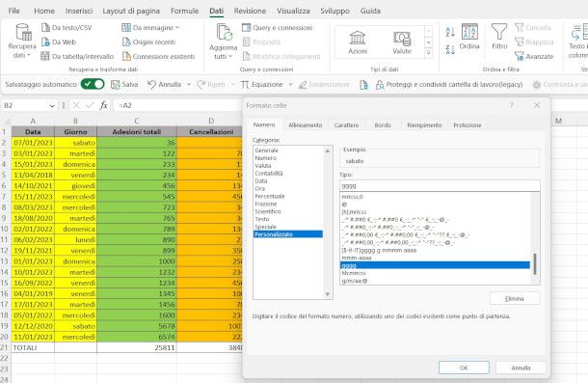Open Recupera dati menu
Viewport: 588px width, 383px height.
pos(22,41)
